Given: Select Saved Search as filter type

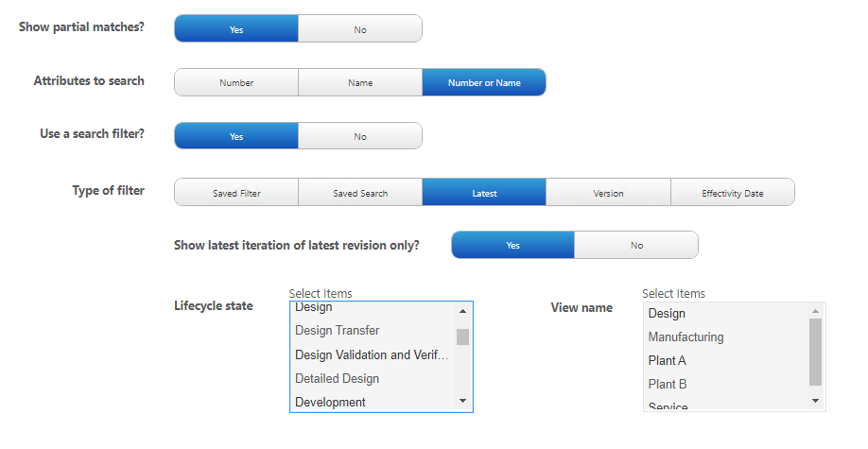Looking at the screenshot, I should click(360, 192).
